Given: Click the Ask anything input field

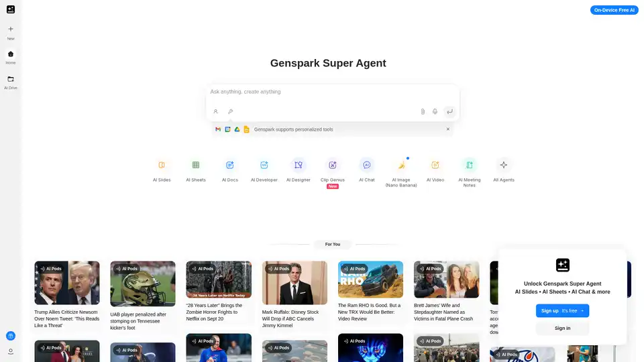Looking at the screenshot, I should [x=332, y=92].
